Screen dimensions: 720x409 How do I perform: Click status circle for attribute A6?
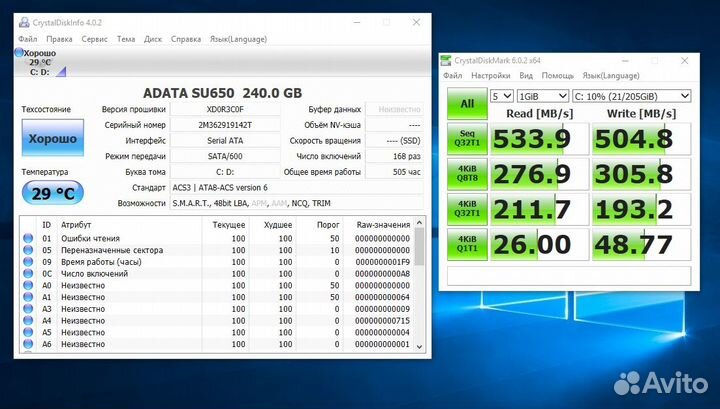(28, 344)
